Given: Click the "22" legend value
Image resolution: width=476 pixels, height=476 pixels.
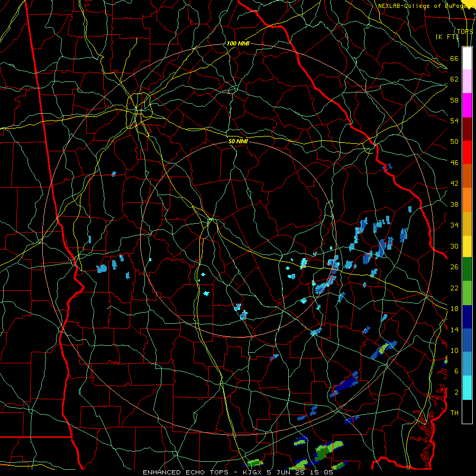Looking at the screenshot, I should [454, 288].
